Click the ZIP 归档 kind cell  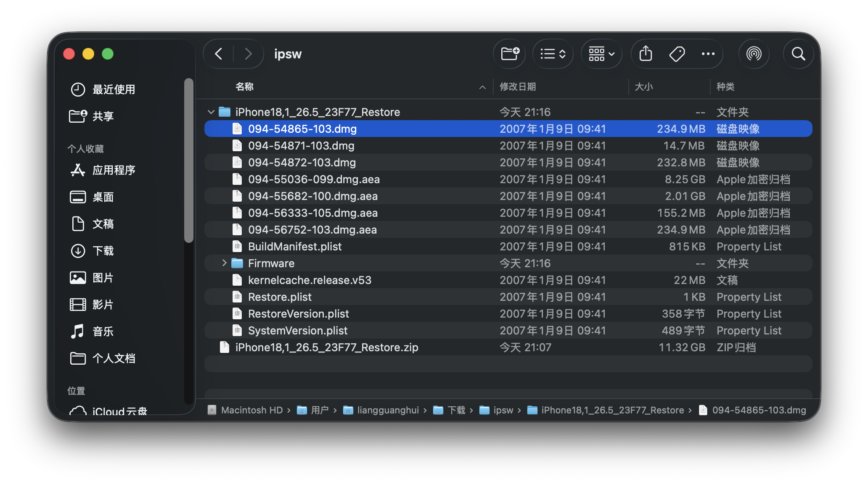click(x=736, y=347)
